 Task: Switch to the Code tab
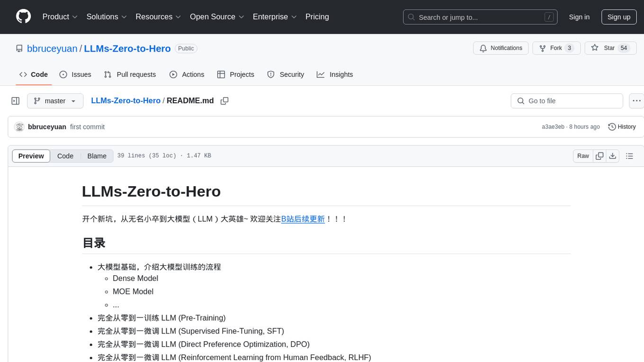[x=34, y=74]
